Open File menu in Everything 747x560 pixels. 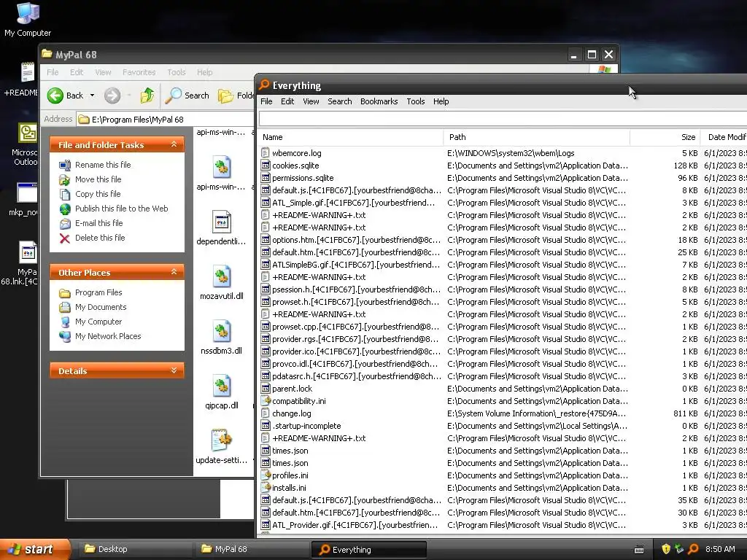[266, 101]
